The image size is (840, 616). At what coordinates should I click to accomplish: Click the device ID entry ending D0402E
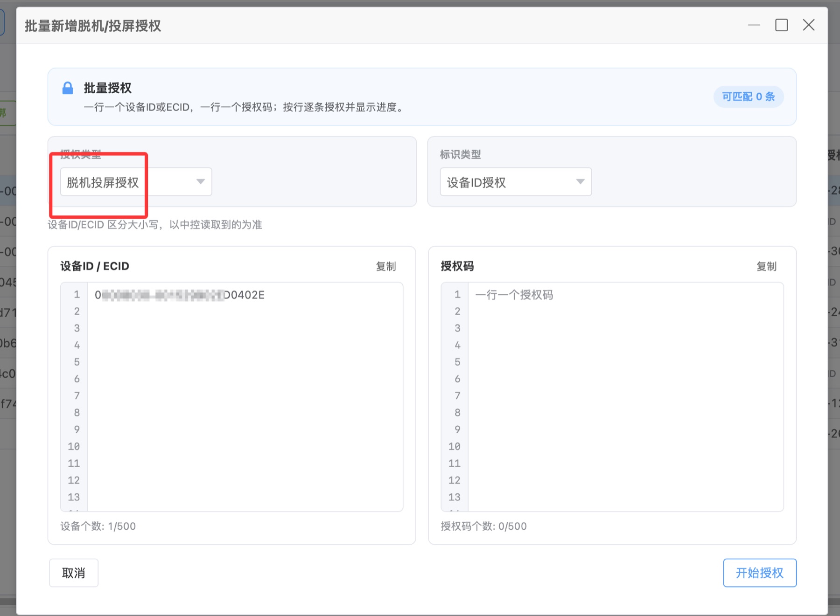(180, 295)
